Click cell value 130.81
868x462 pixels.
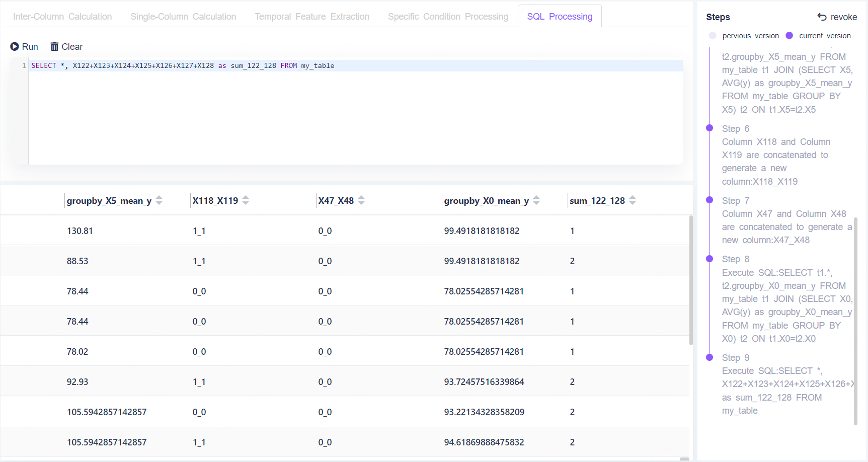pyautogui.click(x=80, y=231)
